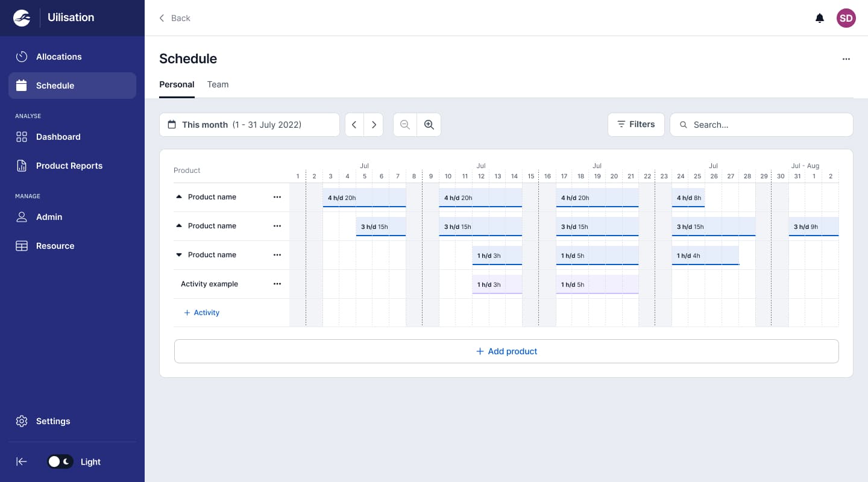Open the SD user avatar menu

coord(846,18)
